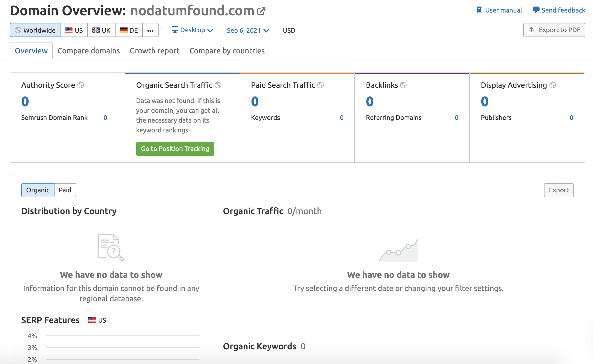Click the Desktop device type icon
The width and height of the screenshot is (593, 364).
[x=174, y=30]
